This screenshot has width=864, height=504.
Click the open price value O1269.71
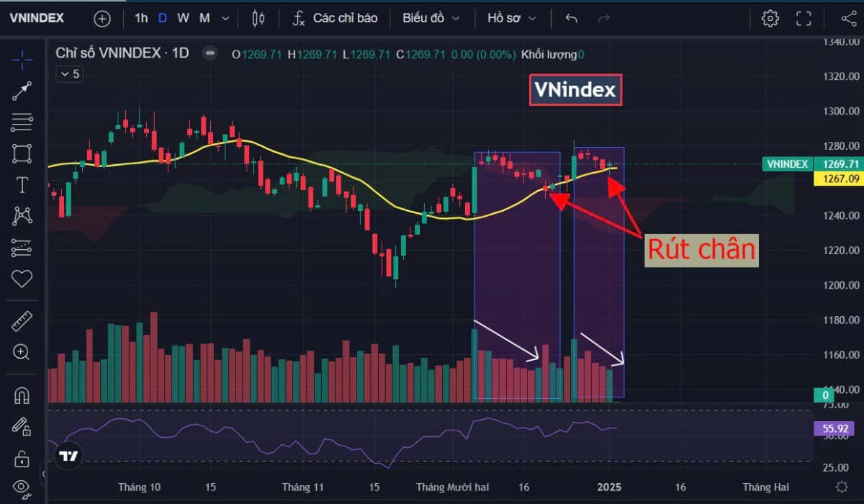coord(258,54)
